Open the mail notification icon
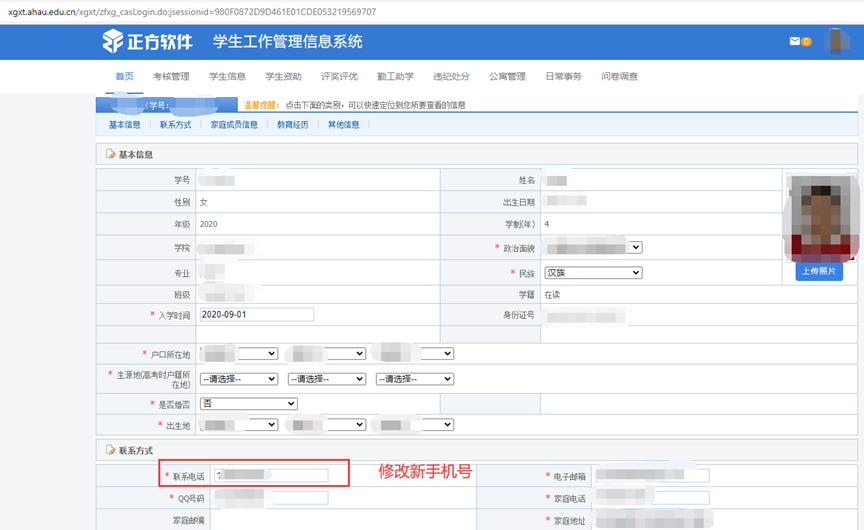 click(x=795, y=41)
